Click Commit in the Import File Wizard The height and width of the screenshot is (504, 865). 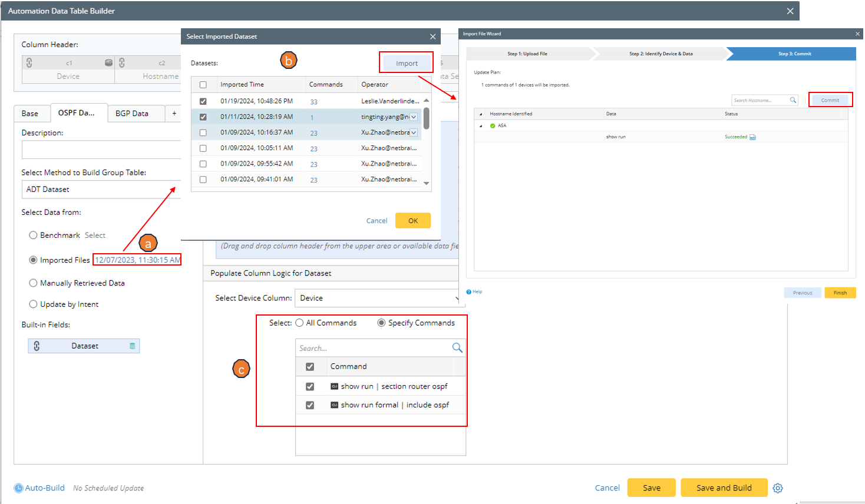[x=830, y=100]
